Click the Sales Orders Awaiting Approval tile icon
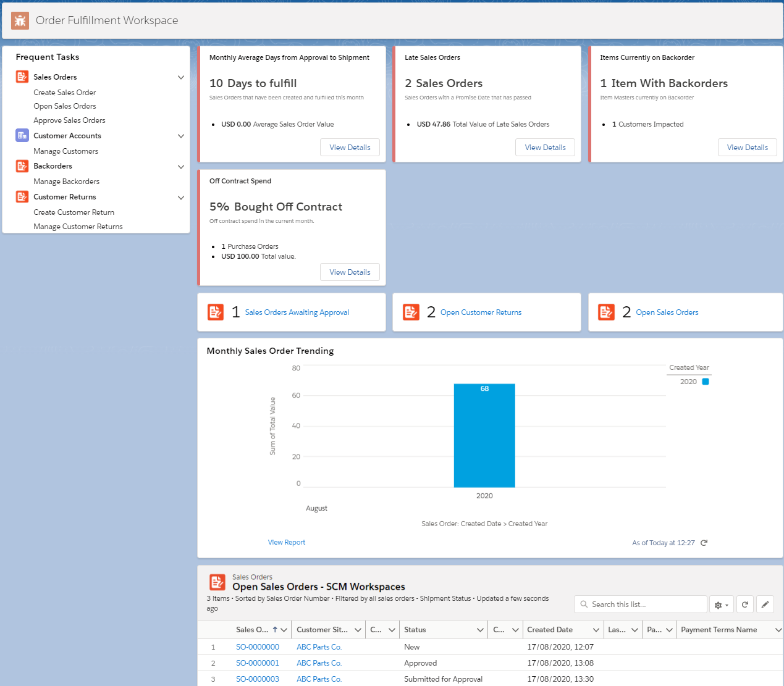Viewport: 784px width, 686px height. point(216,312)
